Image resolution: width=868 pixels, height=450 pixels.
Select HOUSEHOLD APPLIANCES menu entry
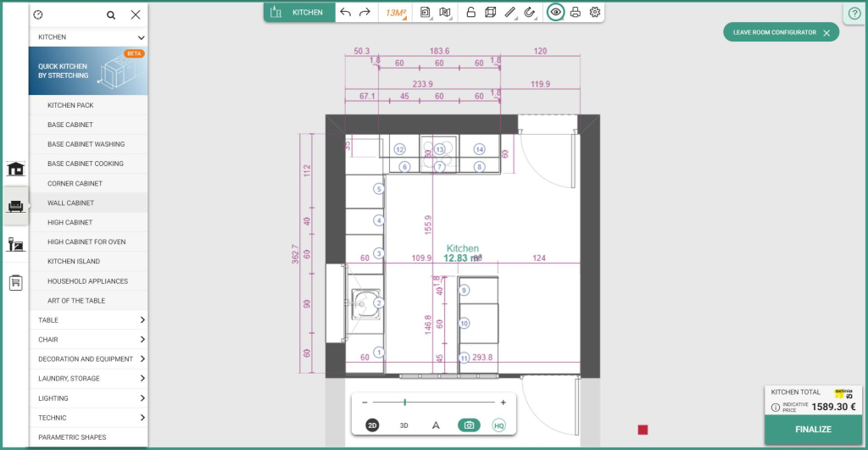click(x=88, y=281)
